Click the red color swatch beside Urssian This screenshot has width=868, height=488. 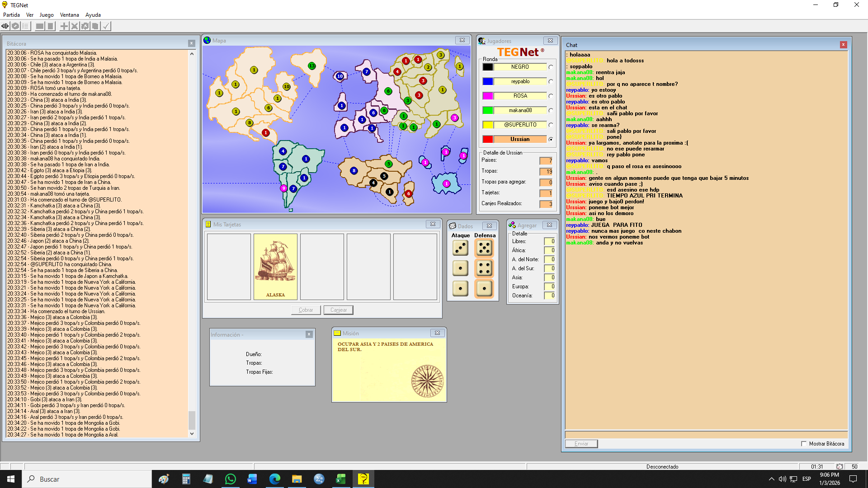[488, 139]
